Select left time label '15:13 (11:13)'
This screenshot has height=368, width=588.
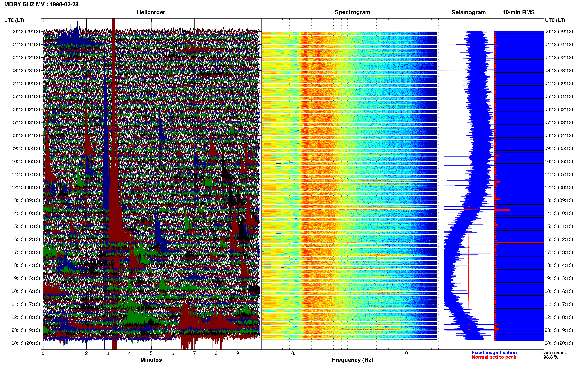26,226
